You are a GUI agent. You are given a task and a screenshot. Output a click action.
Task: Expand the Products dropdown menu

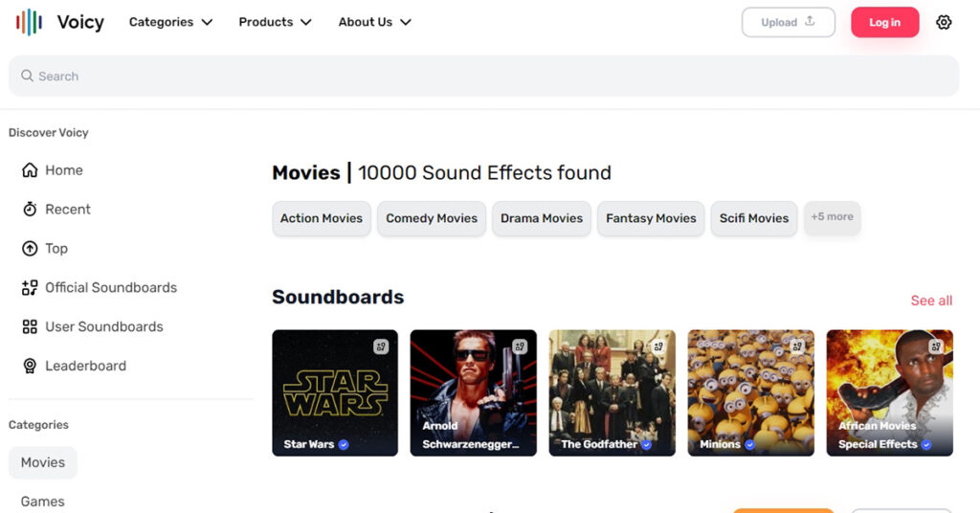tap(275, 22)
